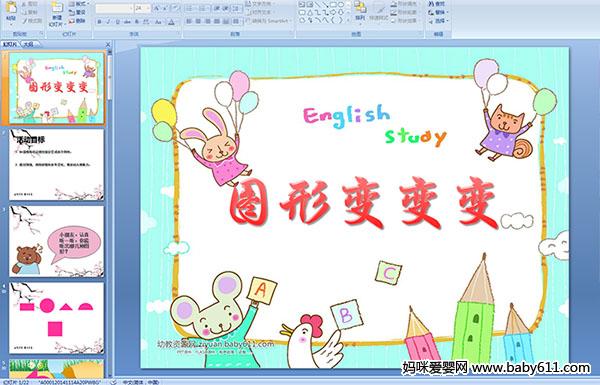Image resolution: width=600 pixels, height=385 pixels.
Task: Click the Change Case Aa icon
Action: pos(158,22)
